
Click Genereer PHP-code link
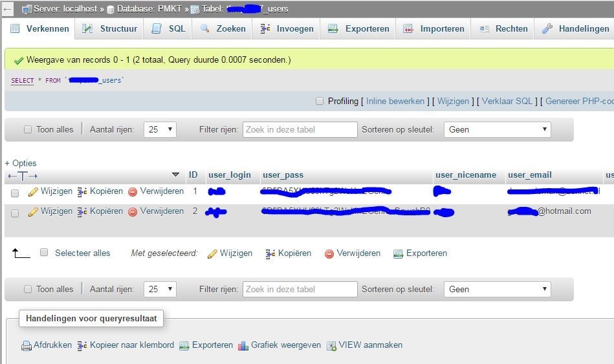580,101
